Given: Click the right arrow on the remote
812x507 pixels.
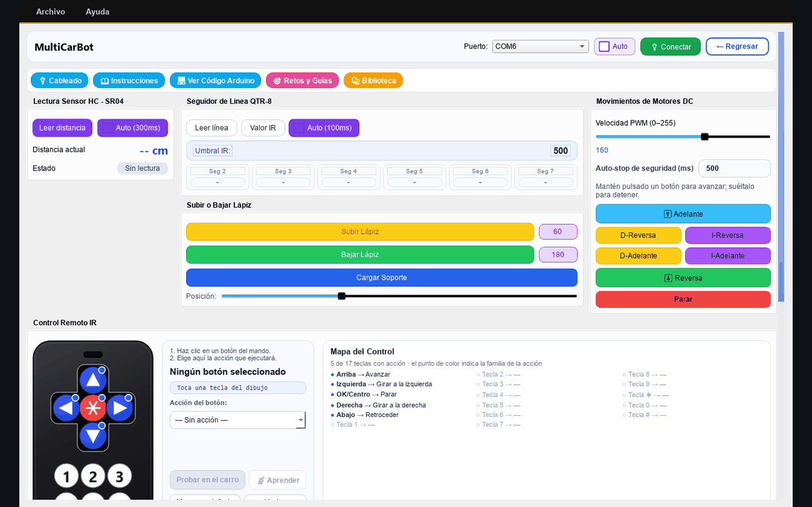Looking at the screenshot, I should [x=119, y=409].
